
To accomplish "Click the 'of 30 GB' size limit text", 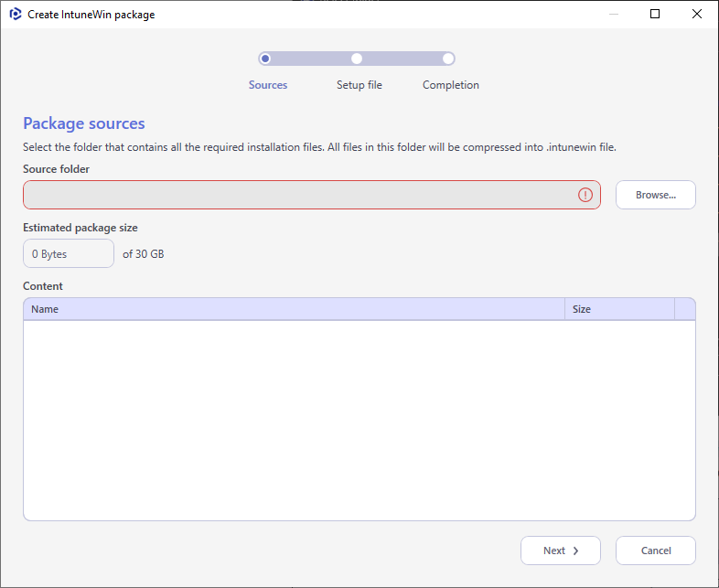I will [x=143, y=254].
